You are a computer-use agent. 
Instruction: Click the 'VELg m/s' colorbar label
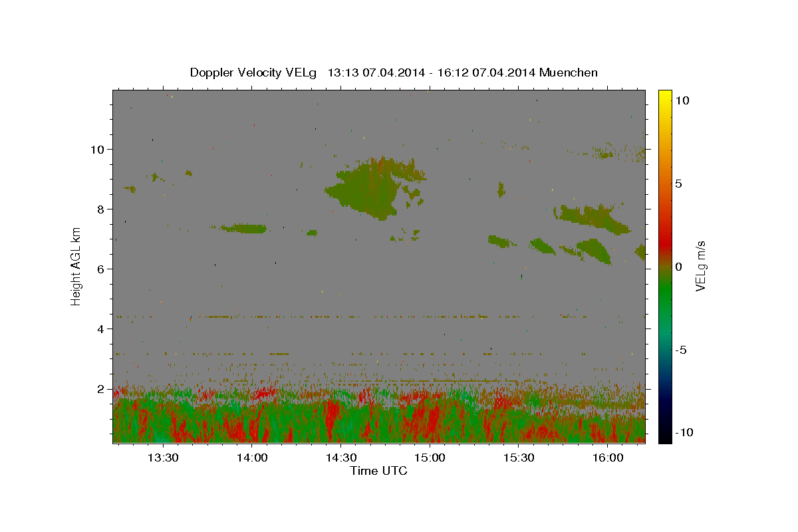coord(700,266)
